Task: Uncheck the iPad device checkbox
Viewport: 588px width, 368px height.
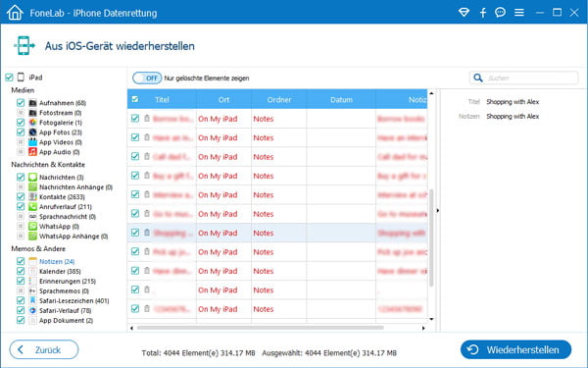Action: point(10,78)
